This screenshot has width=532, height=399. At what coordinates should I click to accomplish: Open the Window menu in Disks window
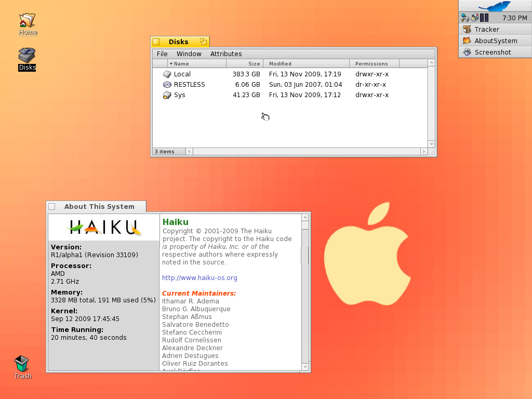(189, 54)
